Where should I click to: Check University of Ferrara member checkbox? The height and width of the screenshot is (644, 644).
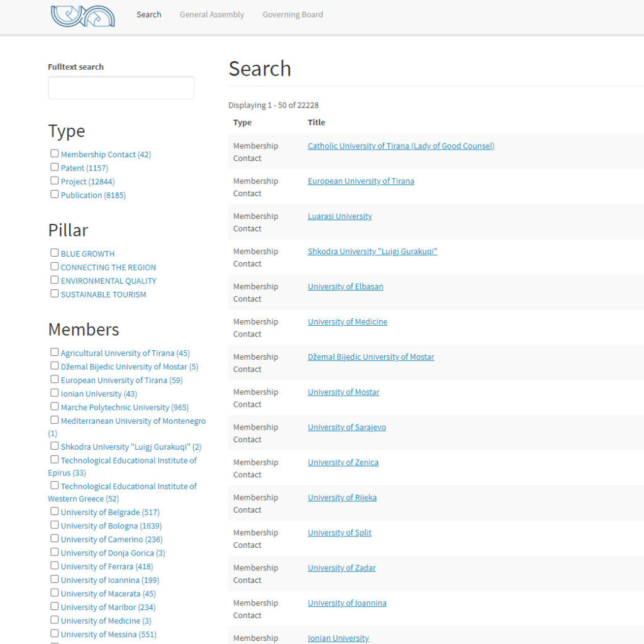(x=54, y=565)
